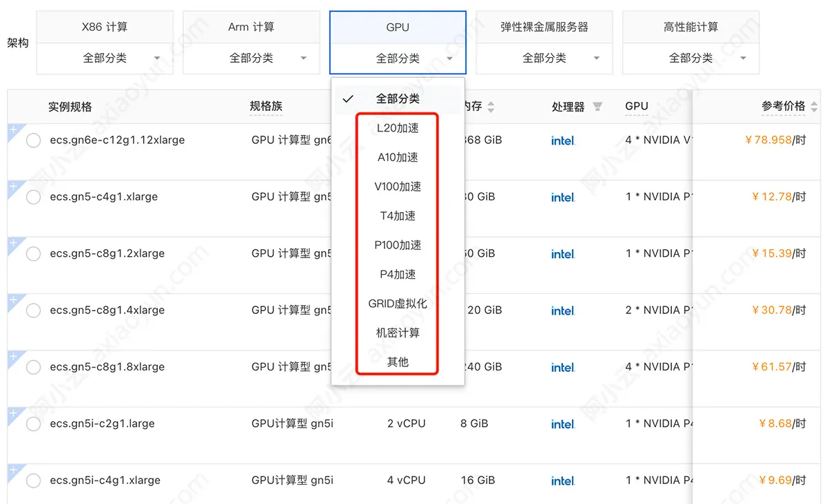The image size is (827, 504).
Task: Select radio for ecs.gn5i-c2g1.large
Action: 33,424
